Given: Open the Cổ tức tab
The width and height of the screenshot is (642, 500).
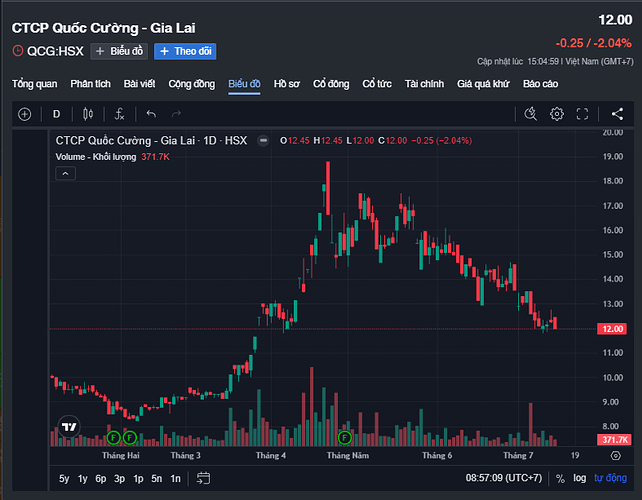Looking at the screenshot, I should pyautogui.click(x=377, y=84).
